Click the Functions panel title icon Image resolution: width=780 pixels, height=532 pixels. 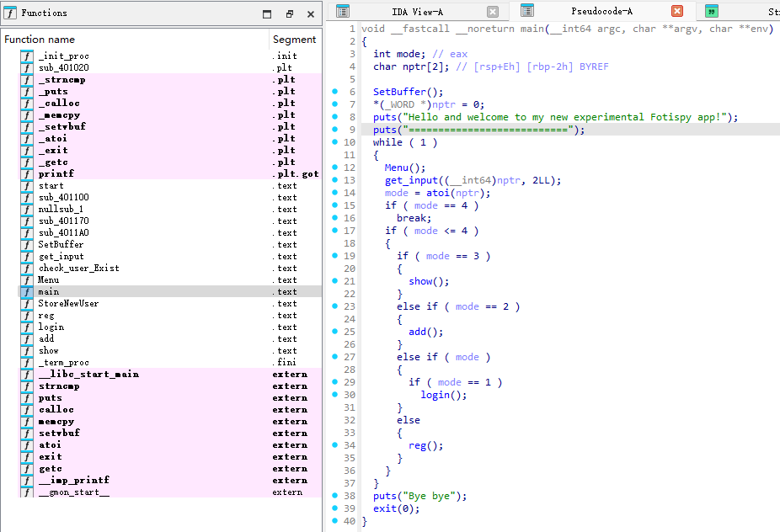[10, 13]
